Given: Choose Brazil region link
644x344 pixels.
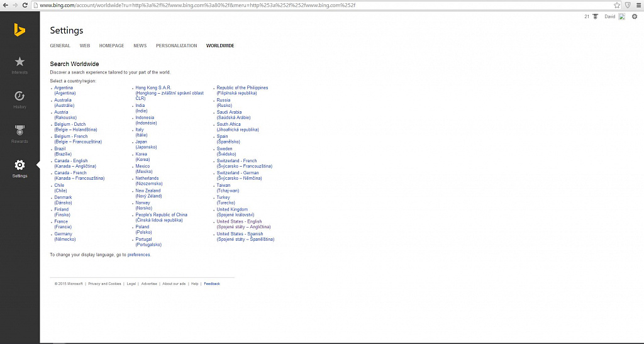Looking at the screenshot, I should pos(63,152).
